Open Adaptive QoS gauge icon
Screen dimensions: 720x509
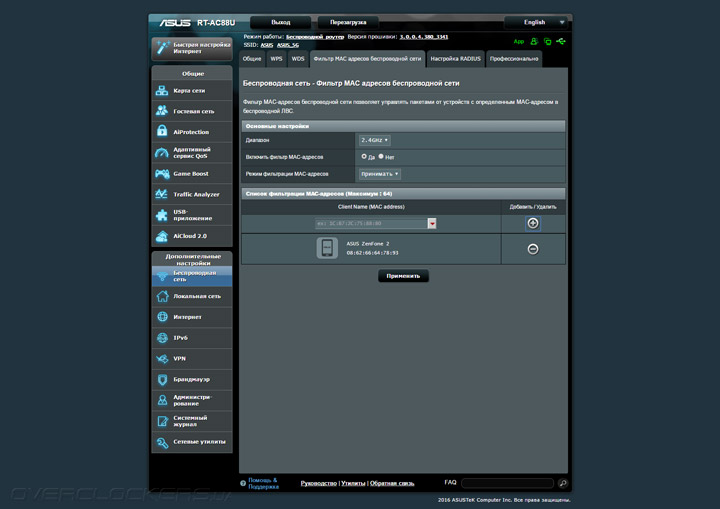(x=162, y=153)
